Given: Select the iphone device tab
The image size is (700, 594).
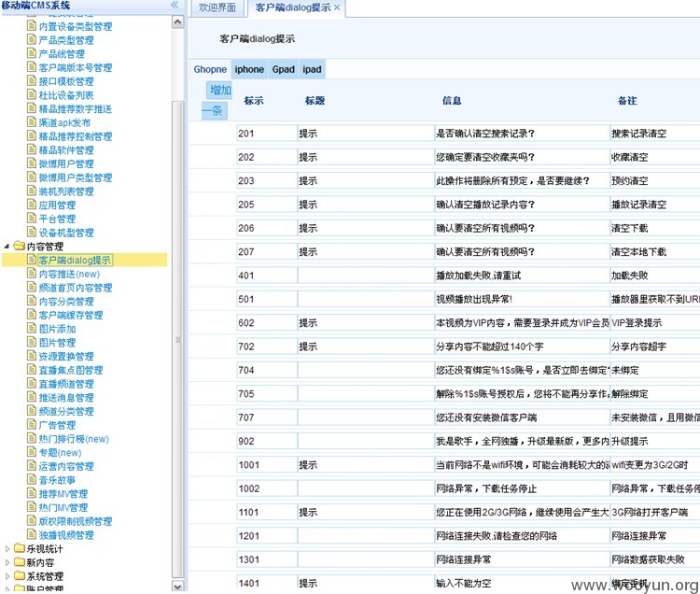Looking at the screenshot, I should pyautogui.click(x=249, y=69).
